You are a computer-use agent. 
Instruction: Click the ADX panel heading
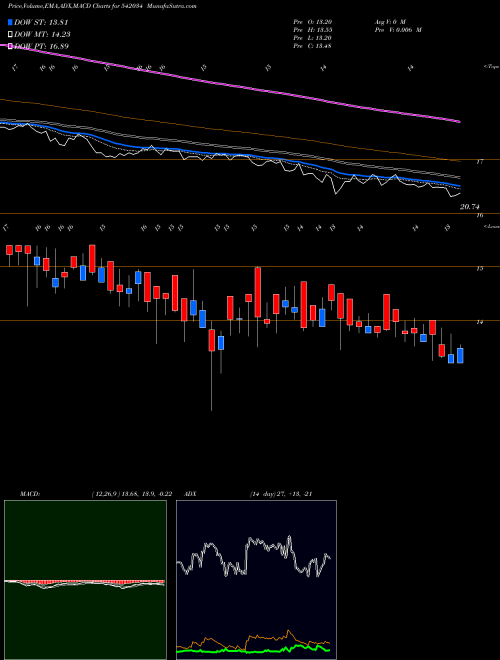(x=190, y=494)
